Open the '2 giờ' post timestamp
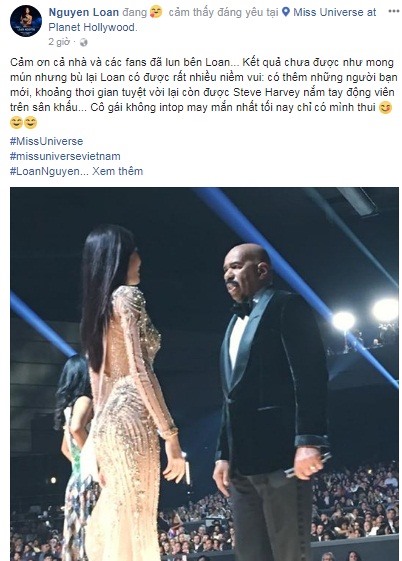 pyautogui.click(x=59, y=42)
